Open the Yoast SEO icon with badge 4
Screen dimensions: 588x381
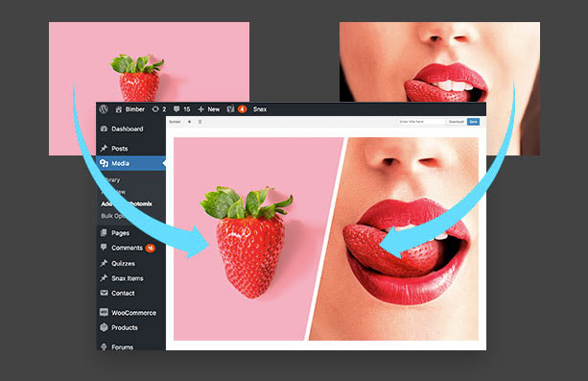(x=236, y=109)
